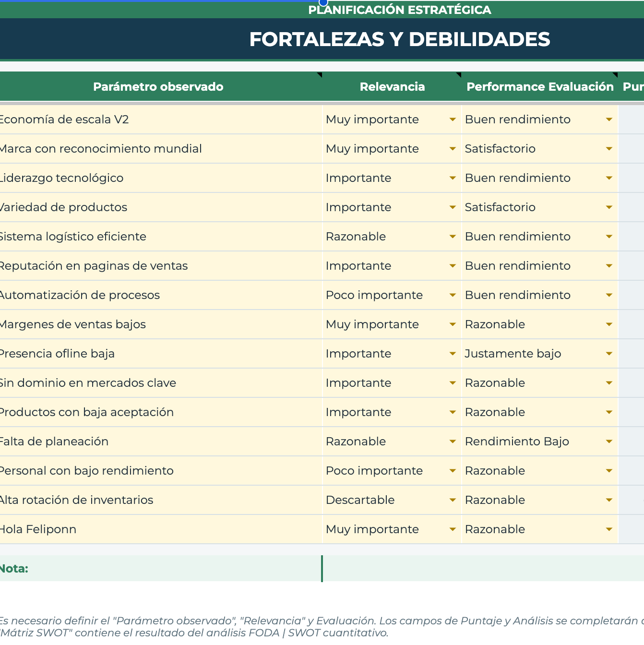Show Relevancia options for Falta de planeación

coord(453,442)
